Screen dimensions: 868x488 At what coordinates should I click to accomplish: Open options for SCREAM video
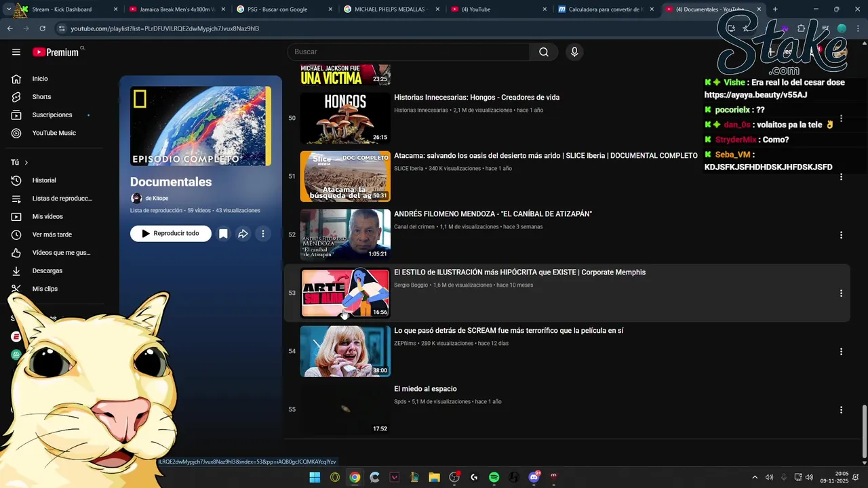click(x=841, y=352)
